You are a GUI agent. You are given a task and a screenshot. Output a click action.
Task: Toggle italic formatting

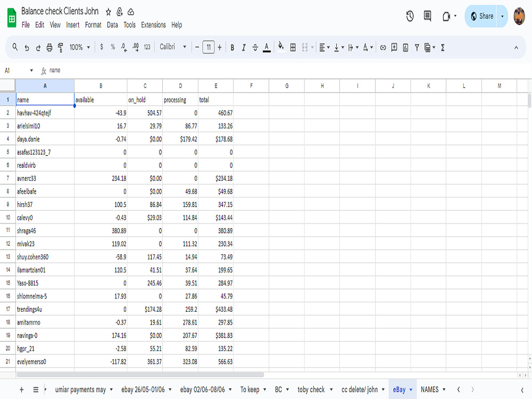click(244, 47)
